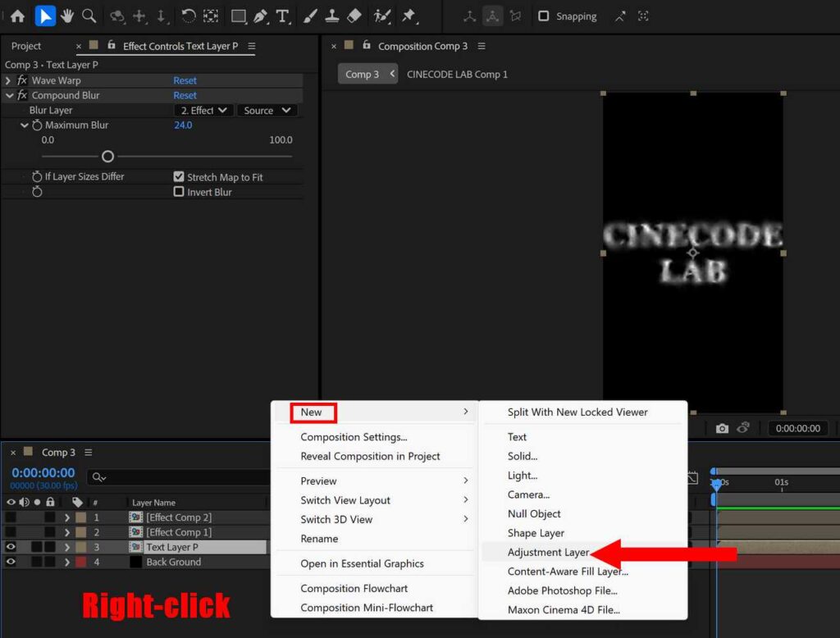Screen dimensions: 840x638
Task: Toggle the Effect Controls panel lock
Action: pos(112,45)
